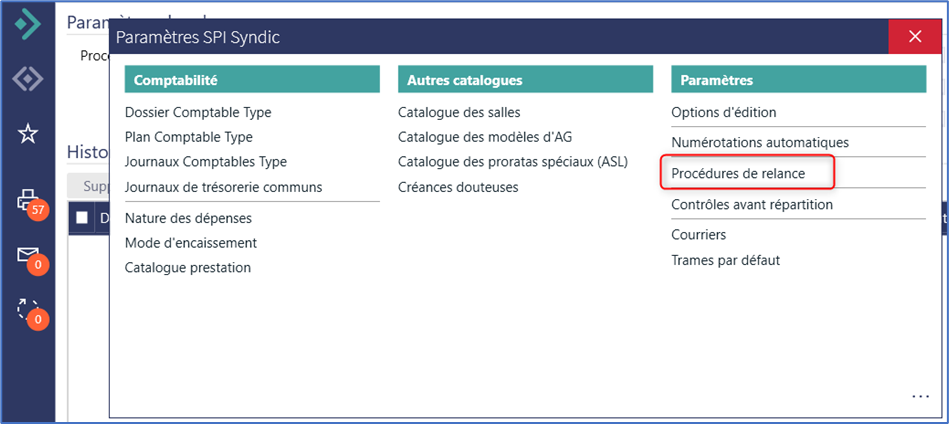Open favorites star icon in sidebar
Viewport: 949px width, 424px height.
[28, 134]
